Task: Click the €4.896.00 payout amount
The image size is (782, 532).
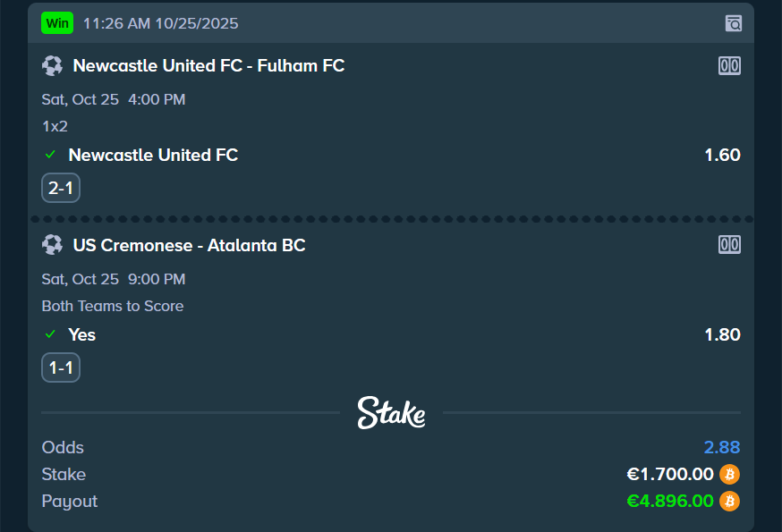Action: pos(670,501)
